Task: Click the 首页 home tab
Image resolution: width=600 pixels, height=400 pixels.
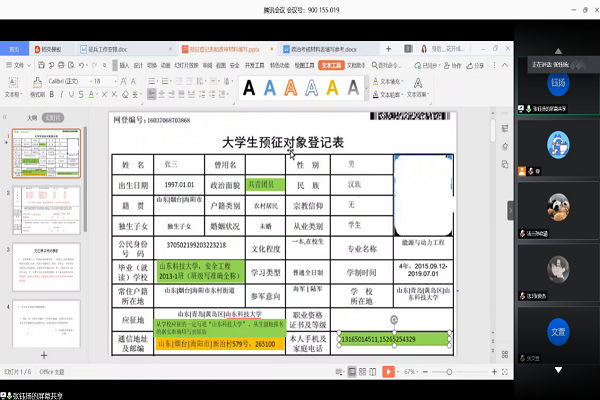Action: [14, 48]
